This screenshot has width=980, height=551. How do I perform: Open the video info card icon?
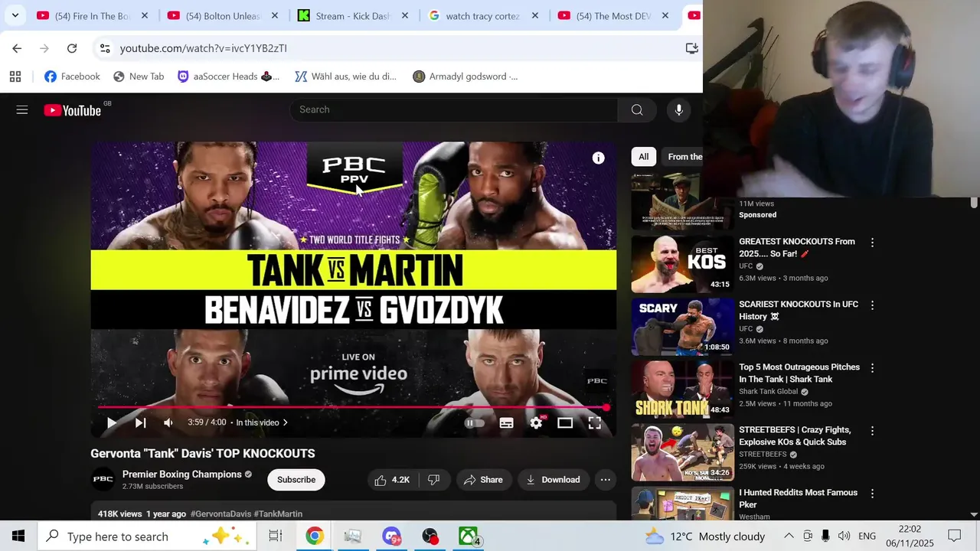599,158
